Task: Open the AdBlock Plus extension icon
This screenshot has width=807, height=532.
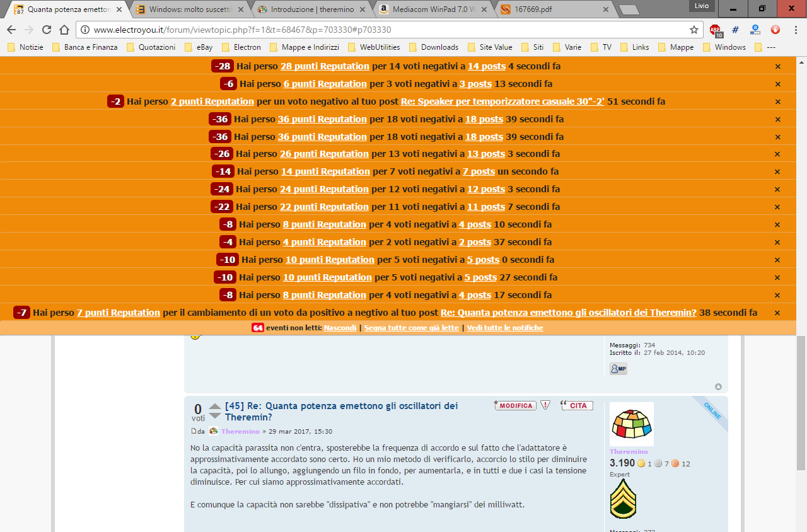Action: click(715, 30)
